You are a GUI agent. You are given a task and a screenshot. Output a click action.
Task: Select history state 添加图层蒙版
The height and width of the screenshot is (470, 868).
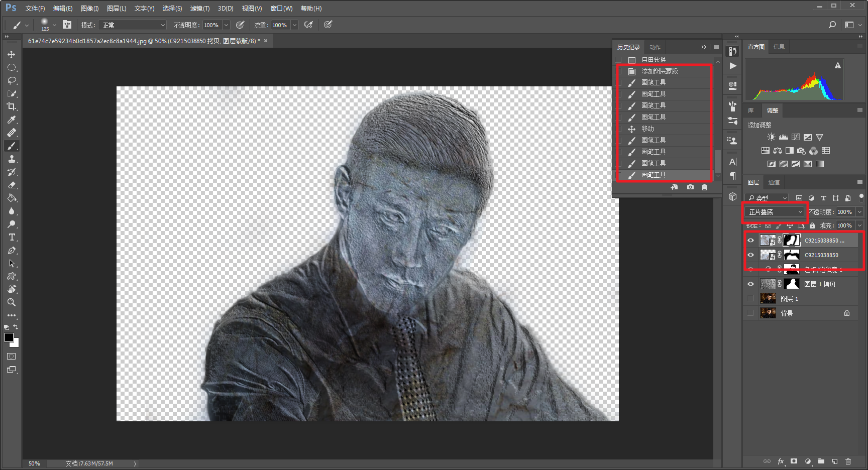(663, 71)
